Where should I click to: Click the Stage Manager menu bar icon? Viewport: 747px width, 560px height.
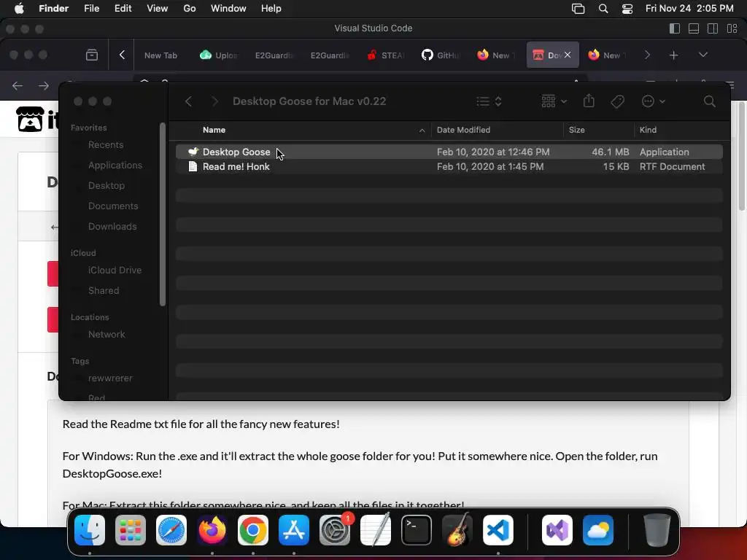coord(578,9)
